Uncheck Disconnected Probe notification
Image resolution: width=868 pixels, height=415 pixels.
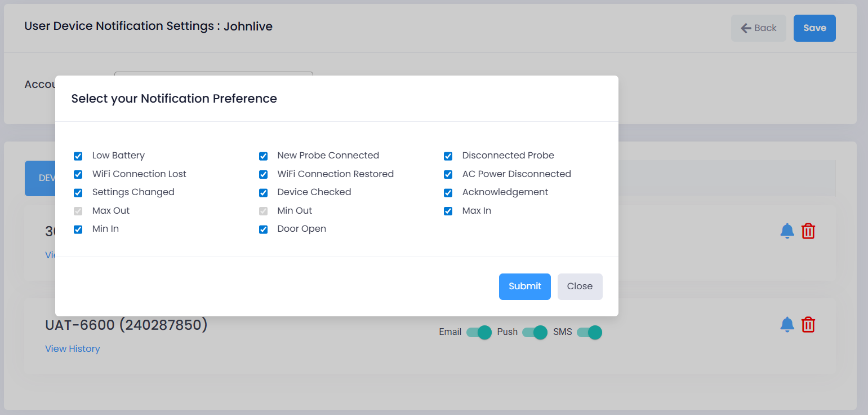[x=448, y=156]
